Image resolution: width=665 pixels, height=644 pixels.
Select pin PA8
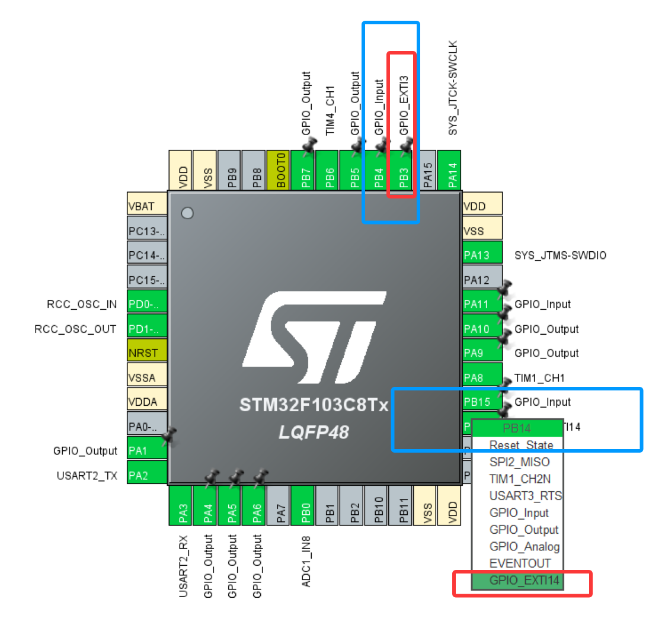point(482,374)
